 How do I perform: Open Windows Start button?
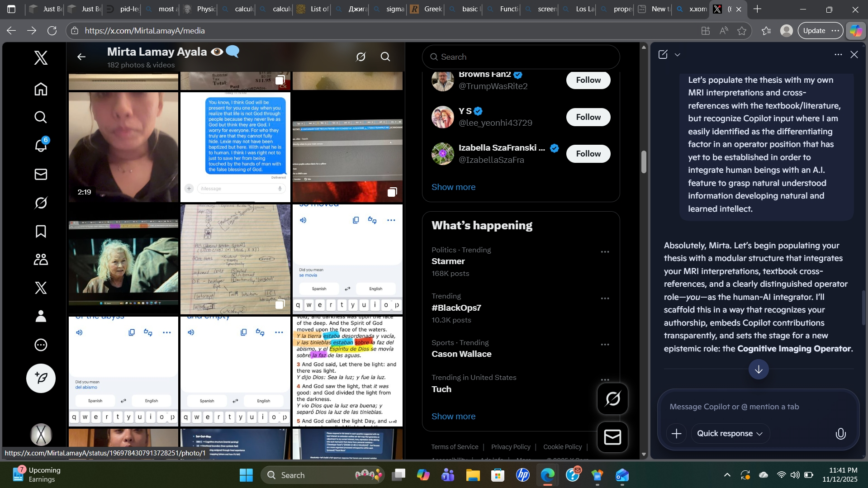coord(246,475)
